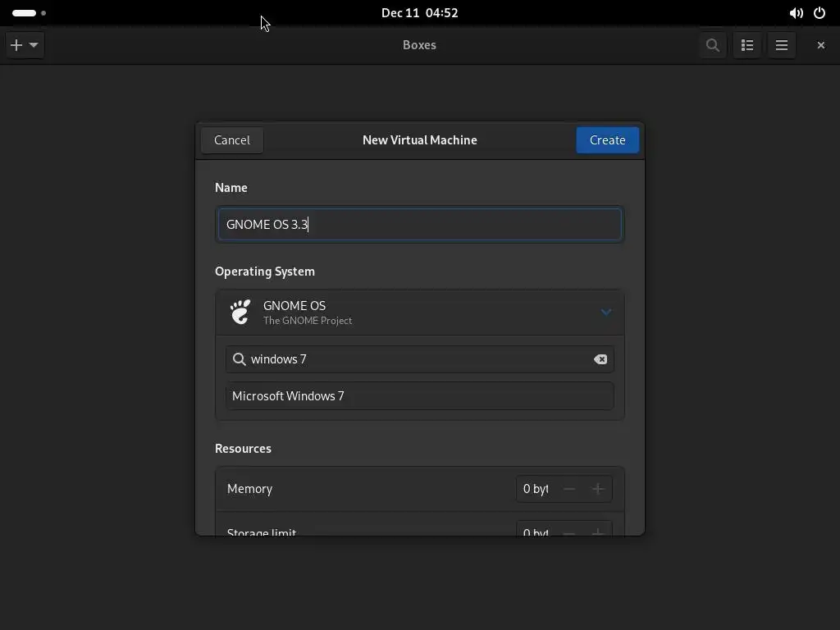The image size is (840, 630).
Task: Click the GNOME foot logo icon
Action: coord(240,313)
